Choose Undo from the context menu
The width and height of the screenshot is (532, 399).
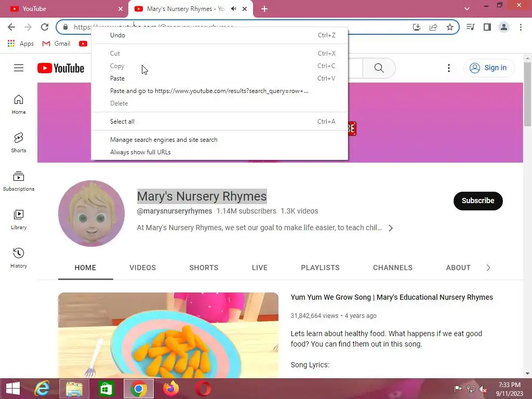coord(220,35)
